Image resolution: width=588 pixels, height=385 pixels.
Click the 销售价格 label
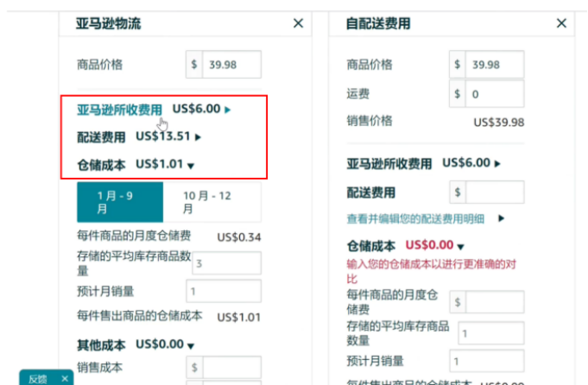(x=370, y=121)
